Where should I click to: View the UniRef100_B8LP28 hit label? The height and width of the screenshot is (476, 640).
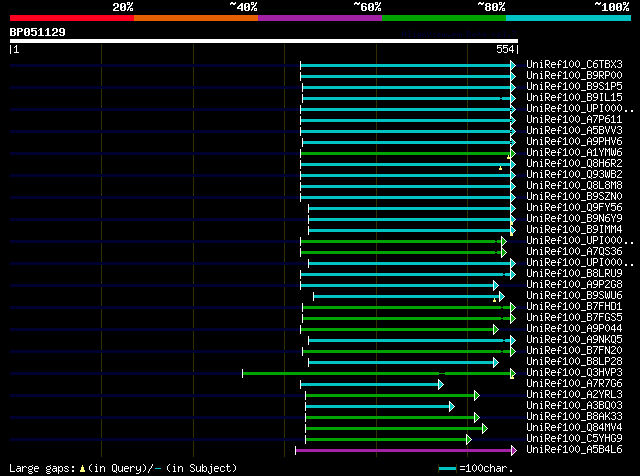coord(574,362)
